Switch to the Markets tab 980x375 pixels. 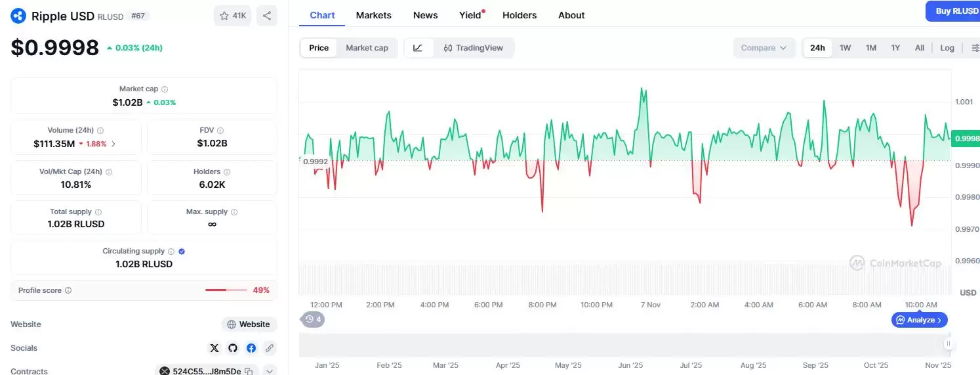point(373,15)
